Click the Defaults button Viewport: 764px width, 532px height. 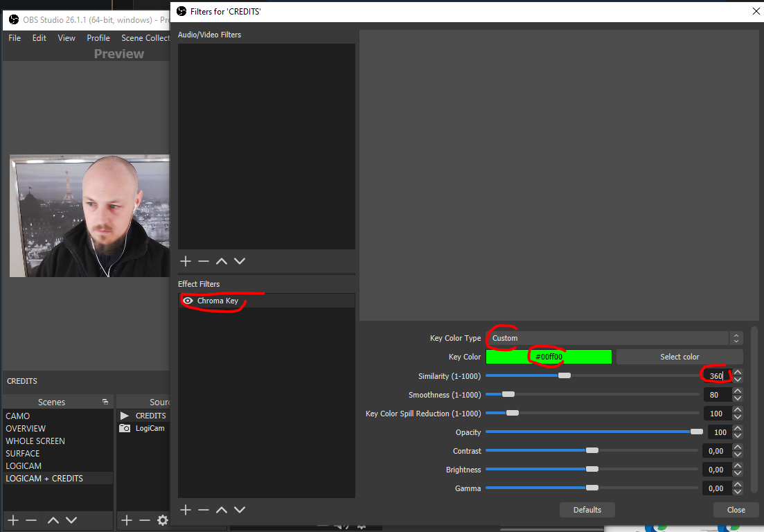587,510
